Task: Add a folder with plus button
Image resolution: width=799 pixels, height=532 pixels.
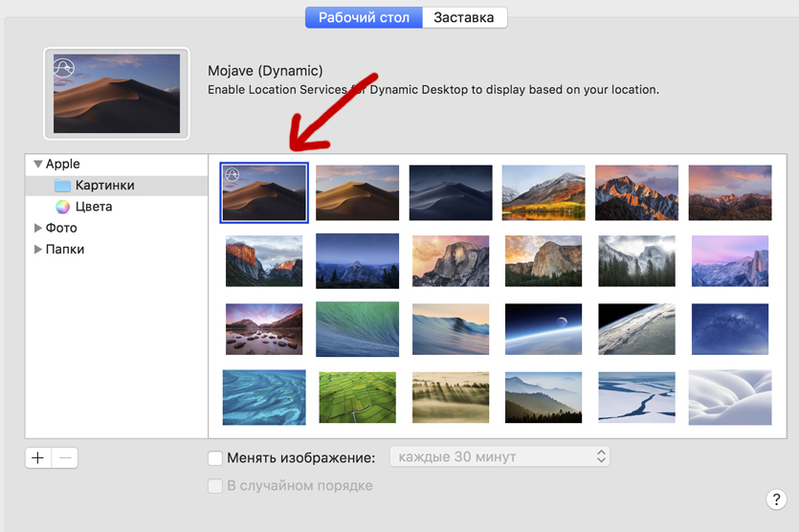Action: tap(38, 457)
